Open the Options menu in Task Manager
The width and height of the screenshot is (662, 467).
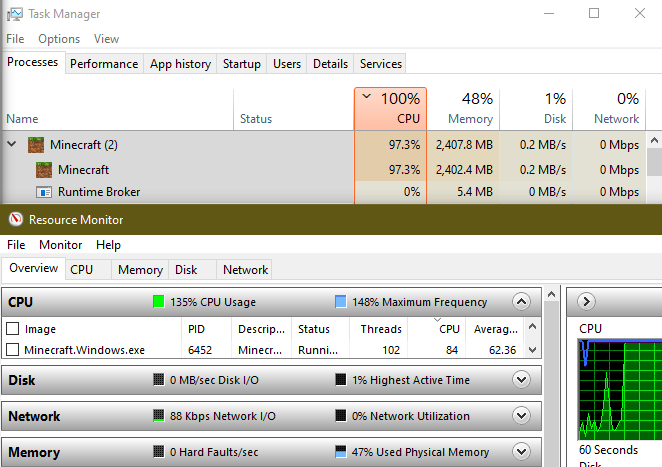coord(59,39)
